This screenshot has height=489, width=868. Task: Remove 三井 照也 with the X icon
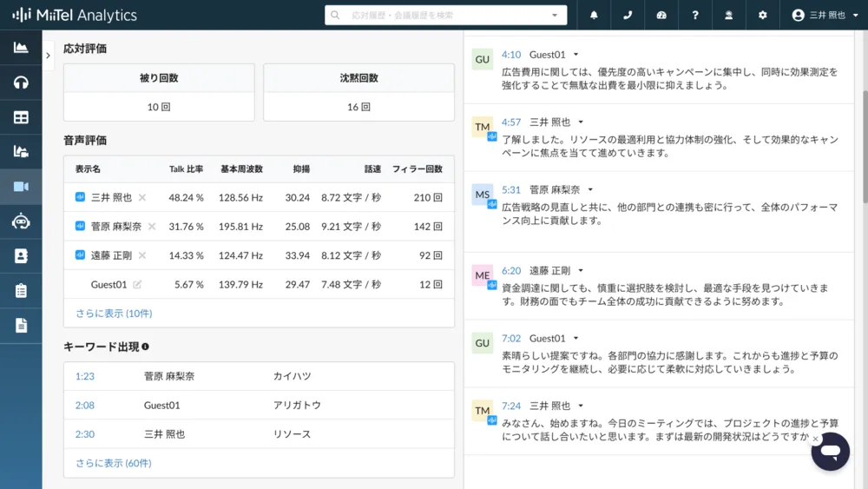[142, 197]
